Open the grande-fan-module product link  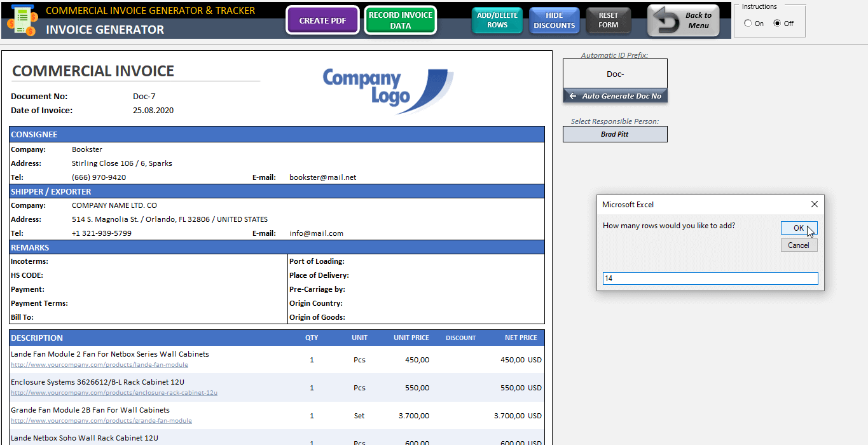(x=101, y=421)
